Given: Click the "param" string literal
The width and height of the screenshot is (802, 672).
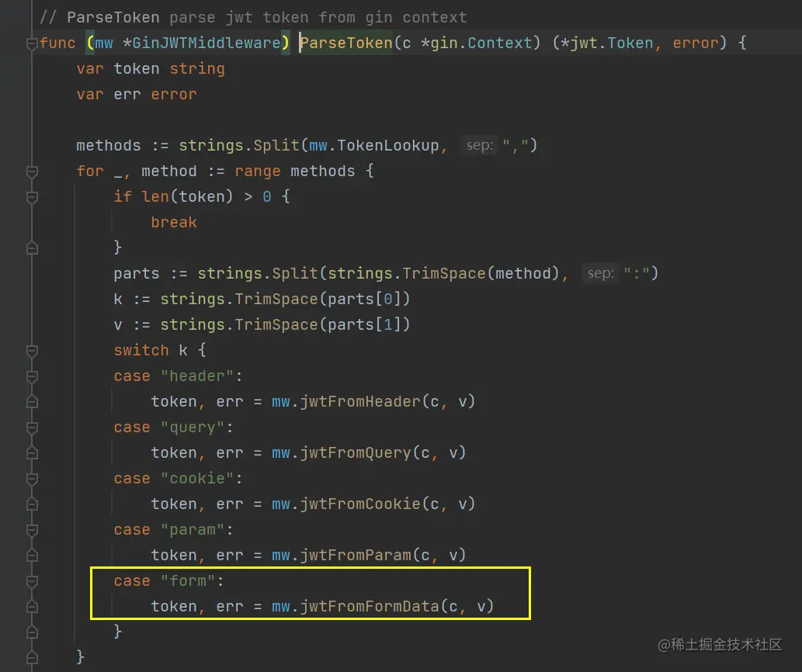Looking at the screenshot, I should tap(193, 529).
